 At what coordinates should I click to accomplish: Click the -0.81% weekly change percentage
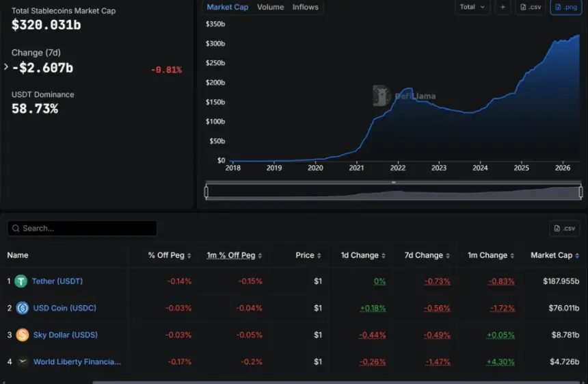pyautogui.click(x=167, y=70)
